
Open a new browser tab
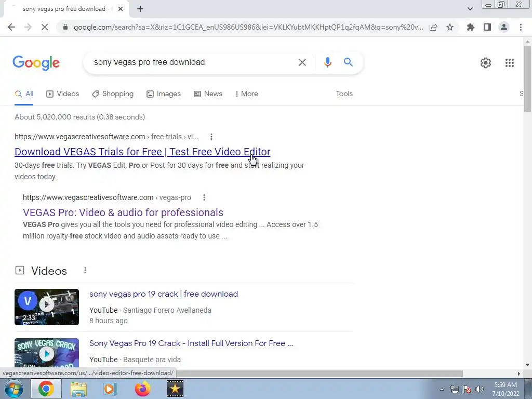[x=140, y=9]
